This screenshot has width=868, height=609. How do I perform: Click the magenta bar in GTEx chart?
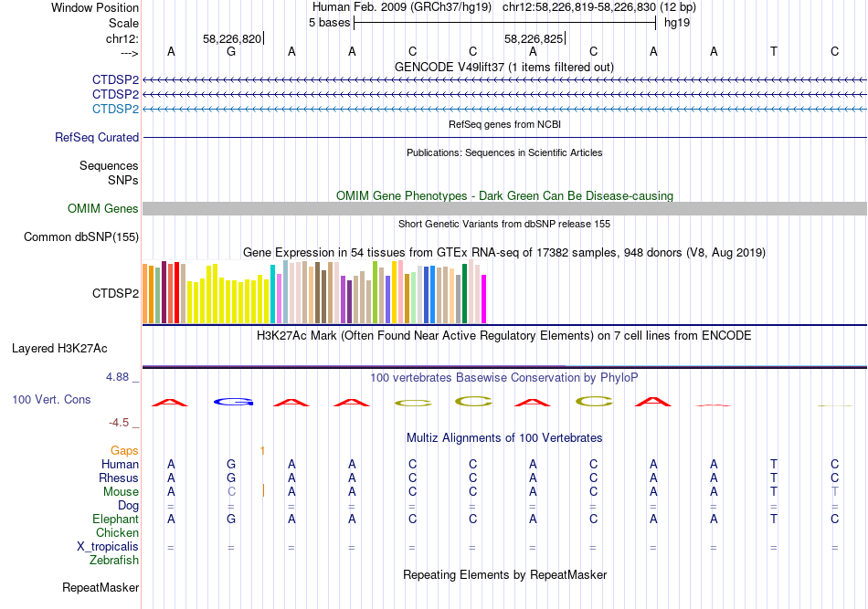pyautogui.click(x=484, y=299)
